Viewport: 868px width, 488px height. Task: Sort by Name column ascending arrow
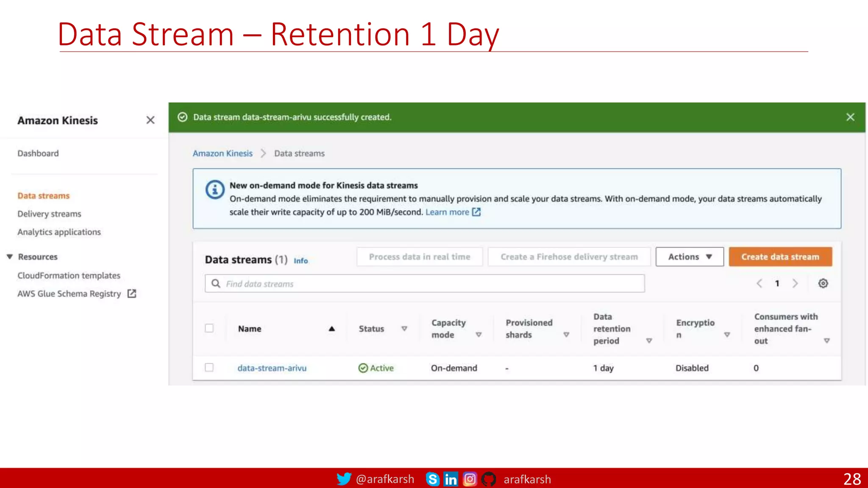pyautogui.click(x=331, y=329)
